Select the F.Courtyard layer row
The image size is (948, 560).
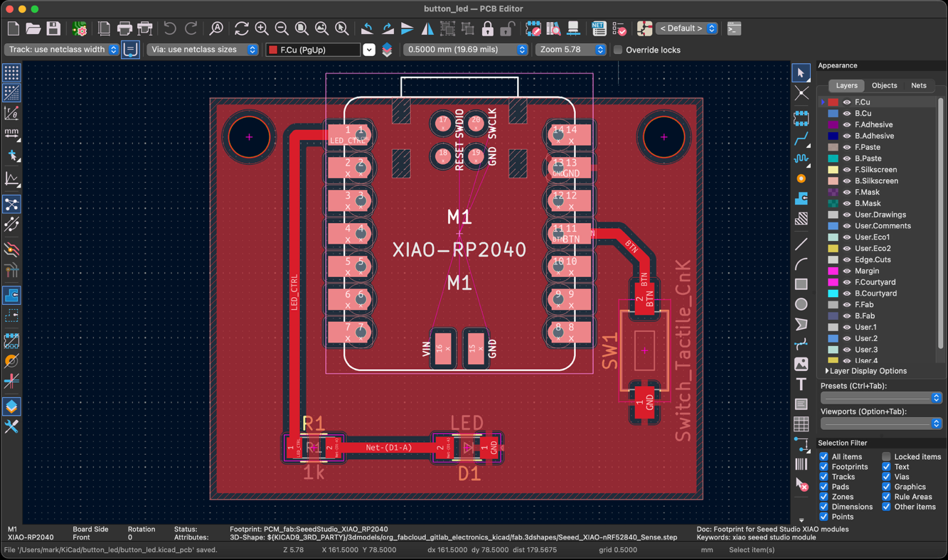(878, 282)
